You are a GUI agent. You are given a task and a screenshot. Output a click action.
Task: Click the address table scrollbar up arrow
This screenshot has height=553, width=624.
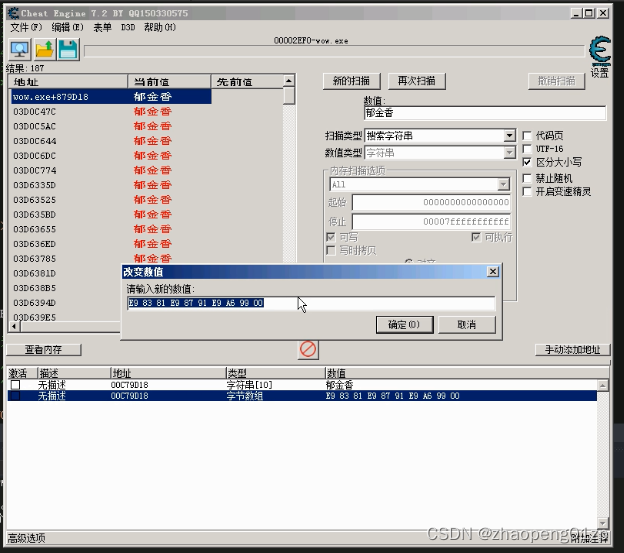603,385
